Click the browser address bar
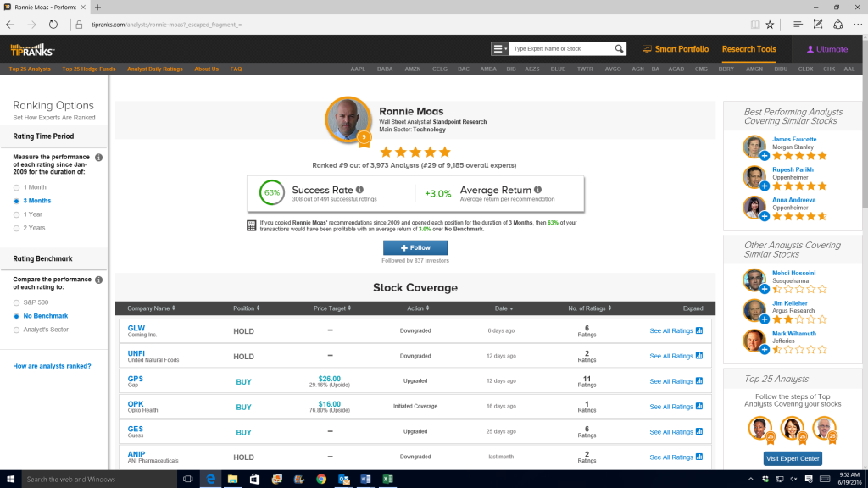The width and height of the screenshot is (868, 488). click(x=409, y=25)
